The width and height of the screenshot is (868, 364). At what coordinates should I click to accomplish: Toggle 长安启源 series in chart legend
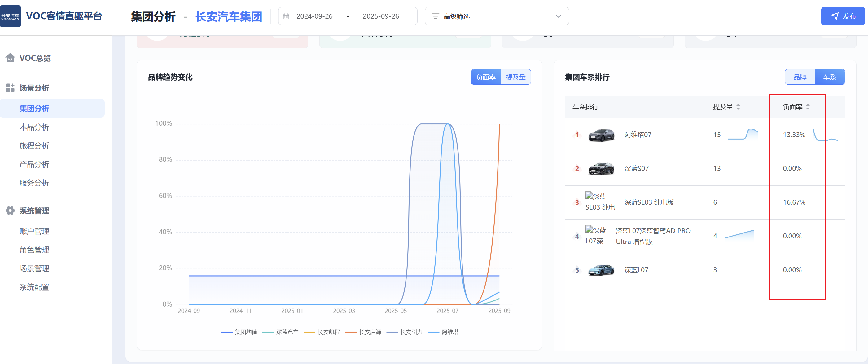370,332
